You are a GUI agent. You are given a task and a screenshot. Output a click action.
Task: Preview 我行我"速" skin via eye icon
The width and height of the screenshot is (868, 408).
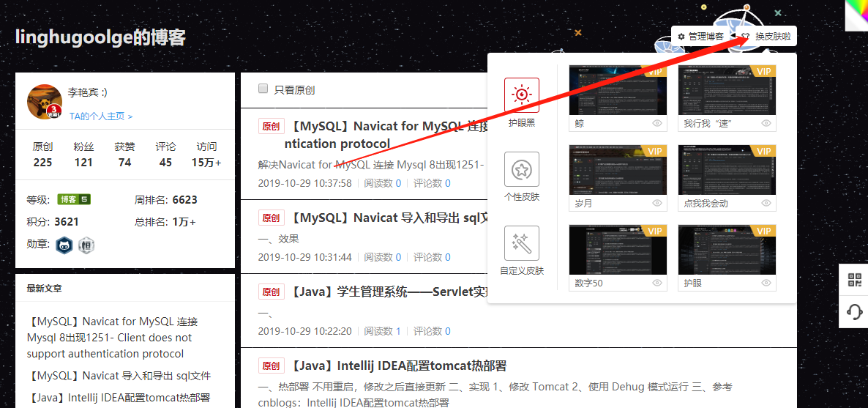[x=766, y=123]
